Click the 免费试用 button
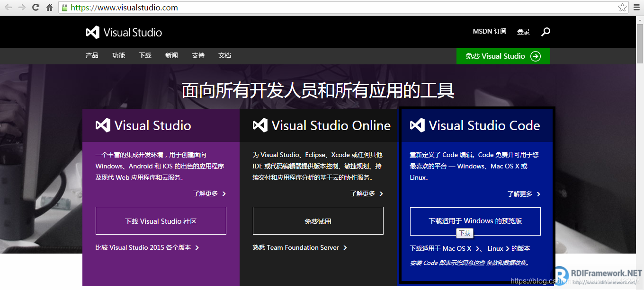The height and width of the screenshot is (290, 644). (317, 220)
